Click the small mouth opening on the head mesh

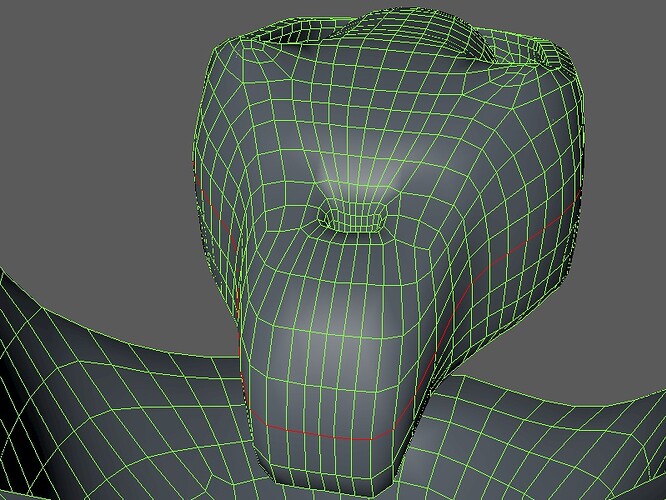click(x=352, y=217)
